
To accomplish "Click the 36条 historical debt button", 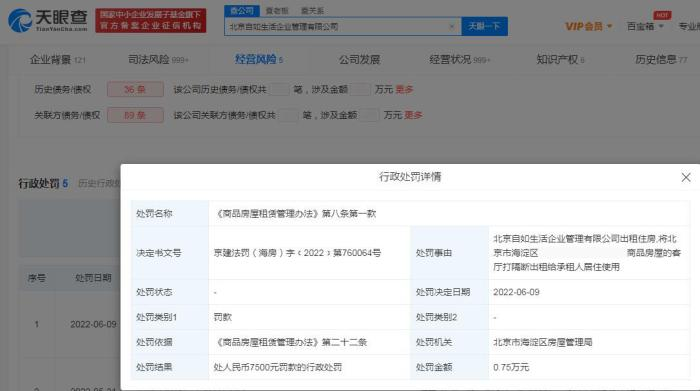I will click(135, 89).
